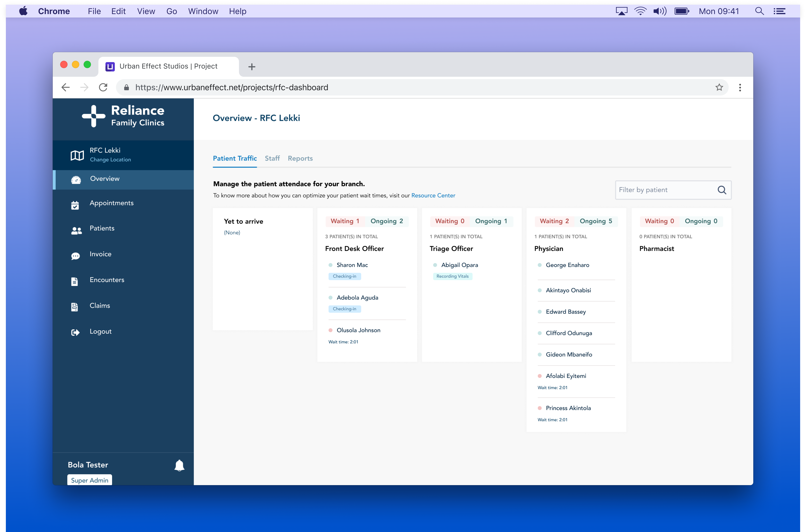Select the Urban Effect Studios browser tab
Viewport: 806px width, 532px height.
tap(169, 66)
